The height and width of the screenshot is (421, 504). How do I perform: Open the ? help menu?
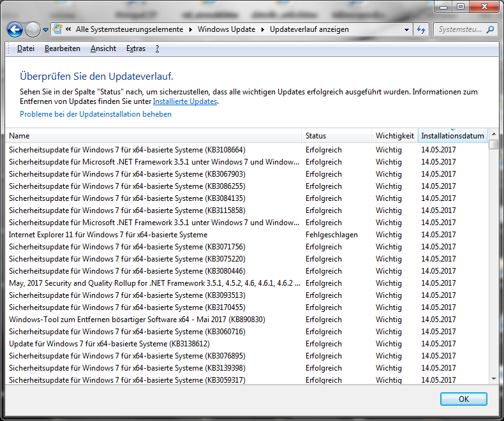pos(157,48)
